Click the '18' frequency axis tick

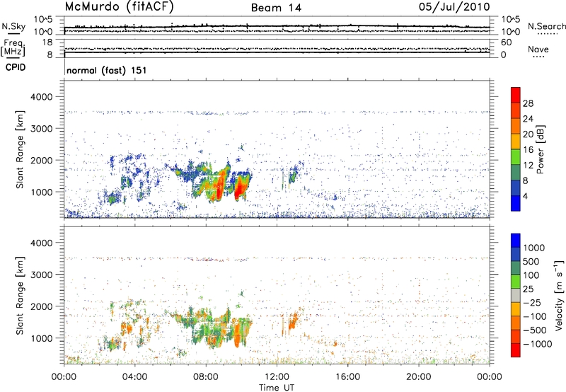pyautogui.click(x=47, y=42)
